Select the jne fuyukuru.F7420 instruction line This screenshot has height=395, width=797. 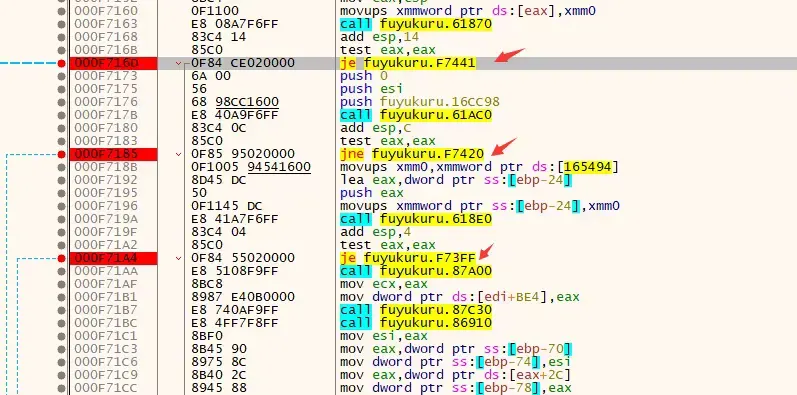coord(412,154)
